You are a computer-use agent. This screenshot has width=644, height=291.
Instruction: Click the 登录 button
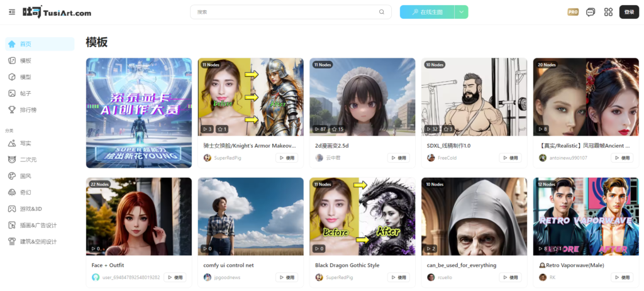point(629,12)
